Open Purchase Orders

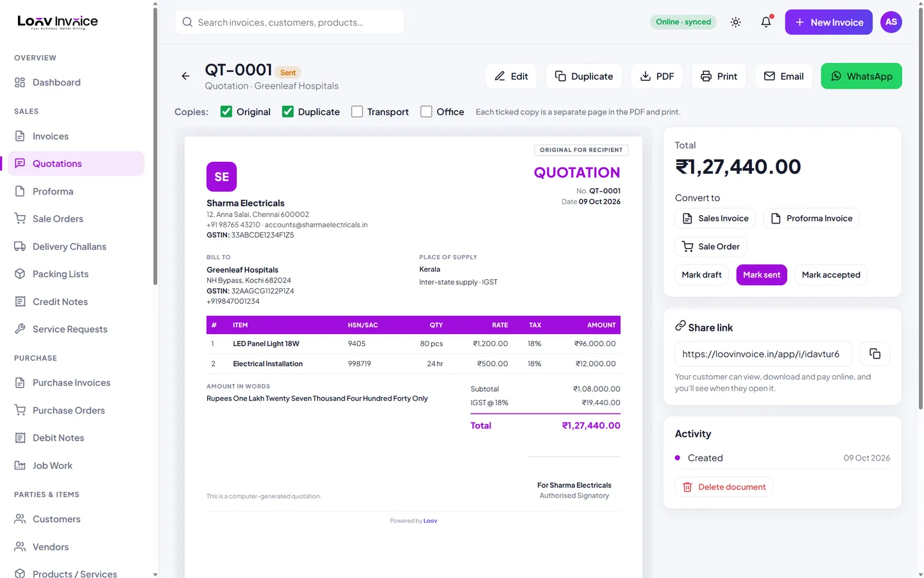(x=76, y=410)
